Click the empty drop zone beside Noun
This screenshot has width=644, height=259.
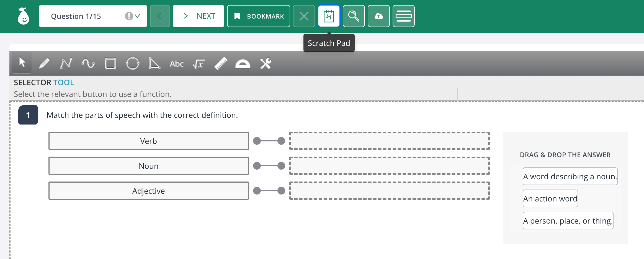[x=390, y=166]
